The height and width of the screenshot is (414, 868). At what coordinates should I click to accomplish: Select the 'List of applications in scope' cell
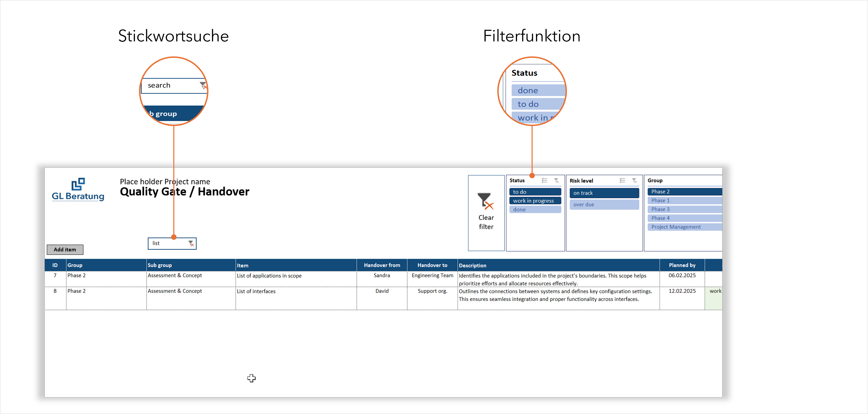coord(296,279)
